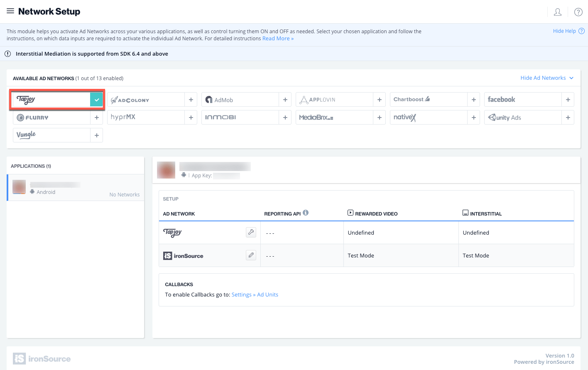588x370 pixels.
Task: Add the Vungle network with plus
Action: click(x=96, y=135)
